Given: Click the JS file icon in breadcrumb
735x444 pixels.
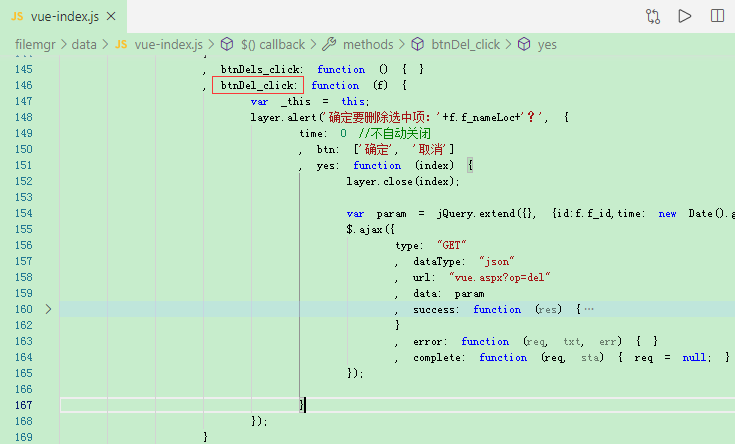Looking at the screenshot, I should point(121,45).
